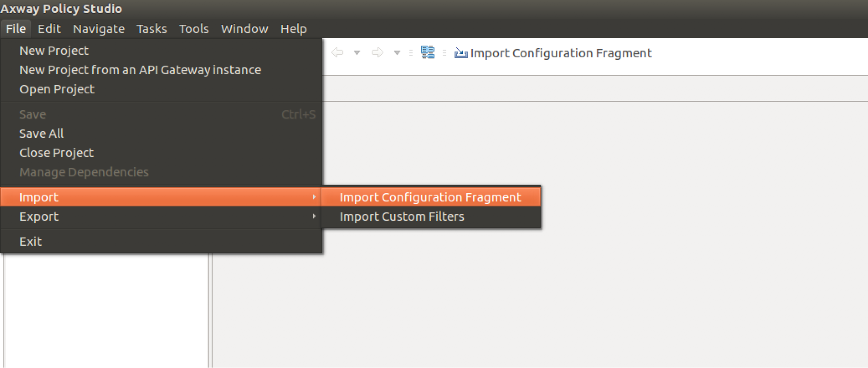Click the greyed-out Save entry
Viewport: 868px width, 368px height.
click(x=161, y=114)
